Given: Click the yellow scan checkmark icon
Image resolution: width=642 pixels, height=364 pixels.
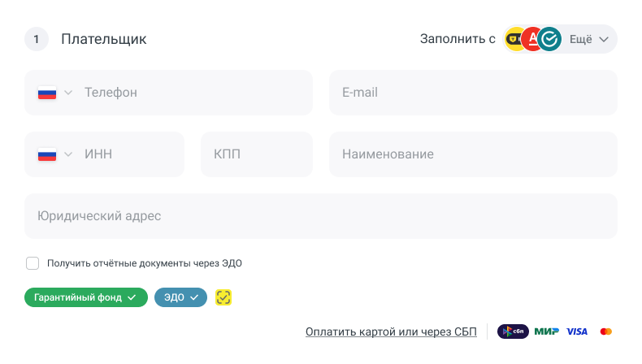Looking at the screenshot, I should [224, 297].
